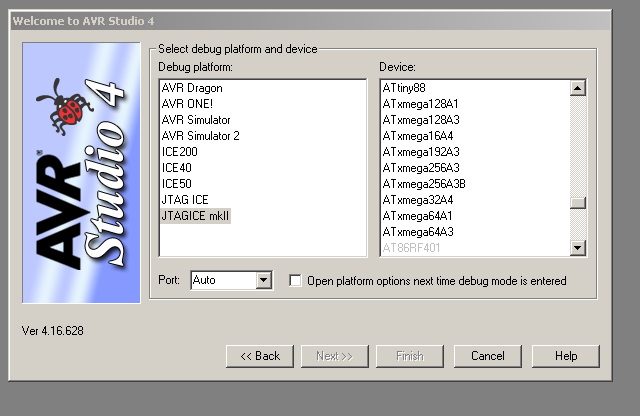Choose ATxmega64A1 device

coord(417,216)
